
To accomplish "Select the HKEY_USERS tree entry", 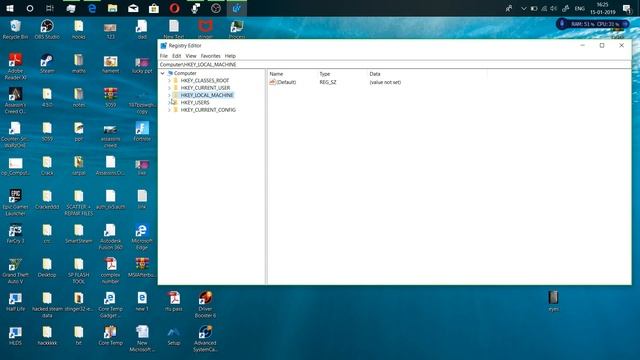I will pos(195,103).
